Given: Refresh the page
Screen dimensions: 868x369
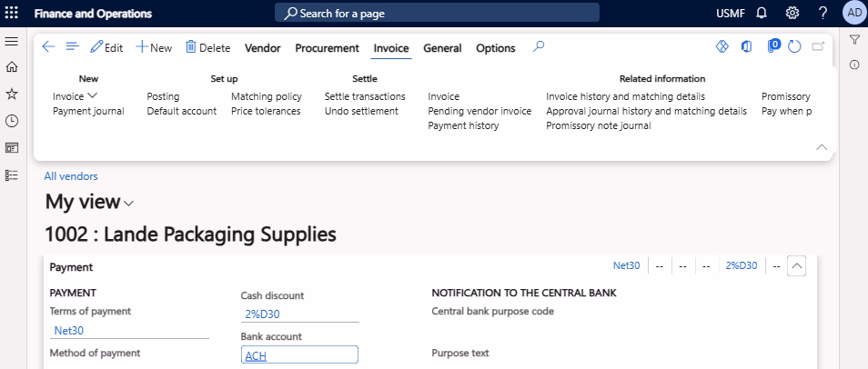Looking at the screenshot, I should click(x=794, y=47).
